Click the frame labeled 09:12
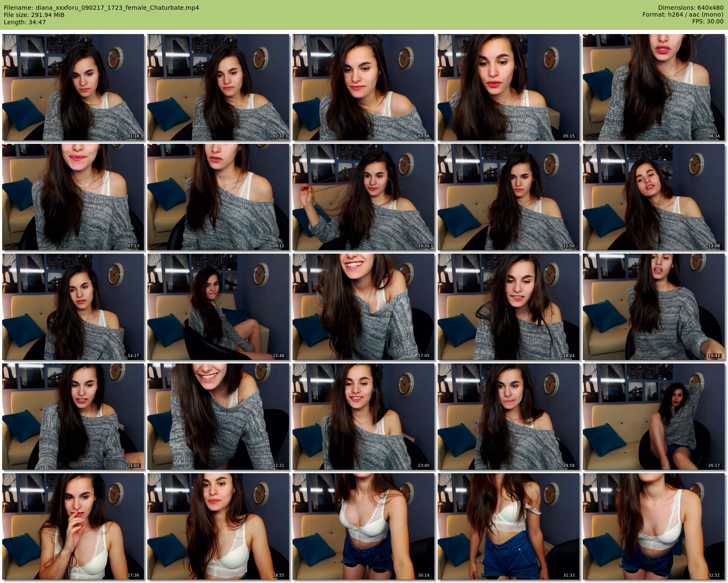728x583 pixels. pos(218,197)
